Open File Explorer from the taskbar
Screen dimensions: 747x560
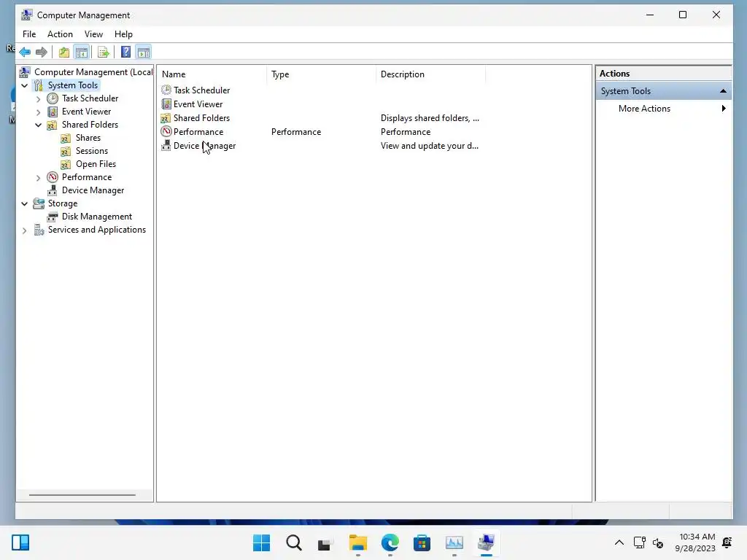tap(357, 542)
